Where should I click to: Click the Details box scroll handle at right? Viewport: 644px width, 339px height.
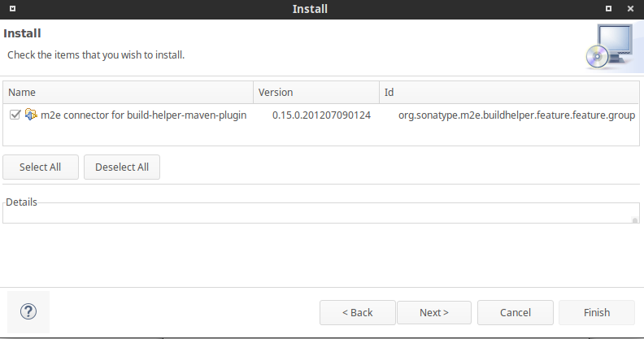click(634, 218)
